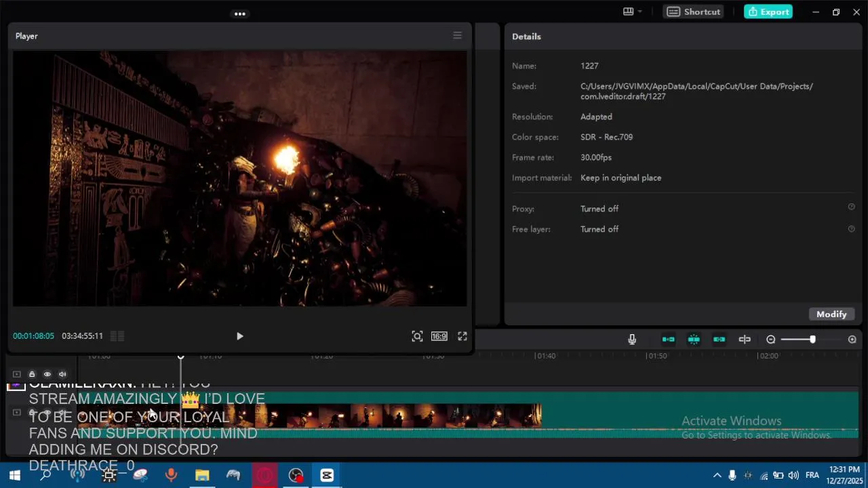Click the Proxy help question icon

(x=851, y=207)
